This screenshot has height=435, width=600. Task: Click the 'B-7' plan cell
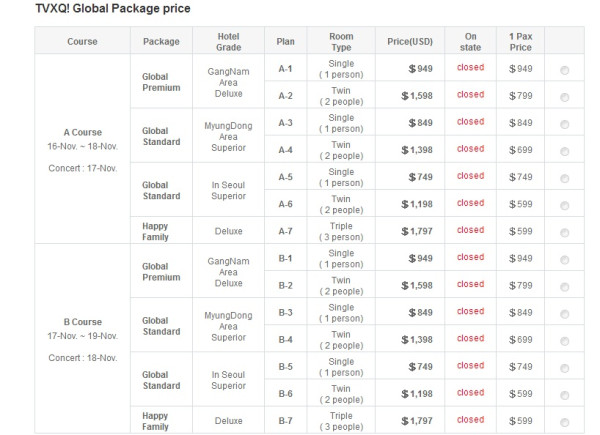tap(285, 421)
